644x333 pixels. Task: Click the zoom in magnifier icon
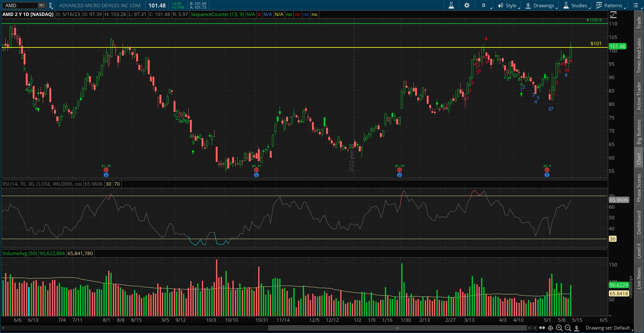[559, 328]
